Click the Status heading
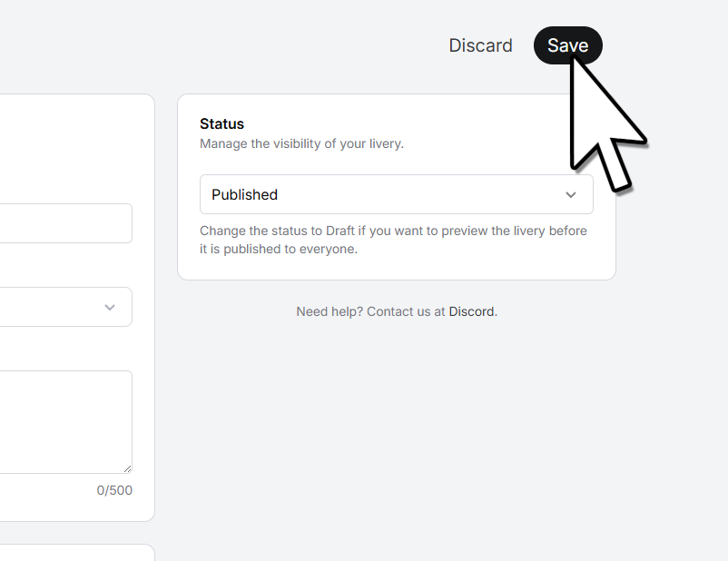This screenshot has height=561, width=728. point(221,124)
